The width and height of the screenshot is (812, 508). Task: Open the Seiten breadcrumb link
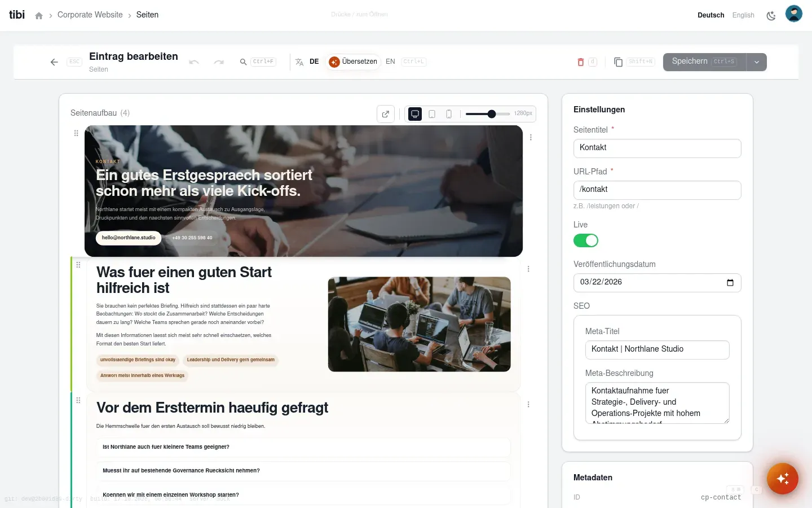coord(147,15)
